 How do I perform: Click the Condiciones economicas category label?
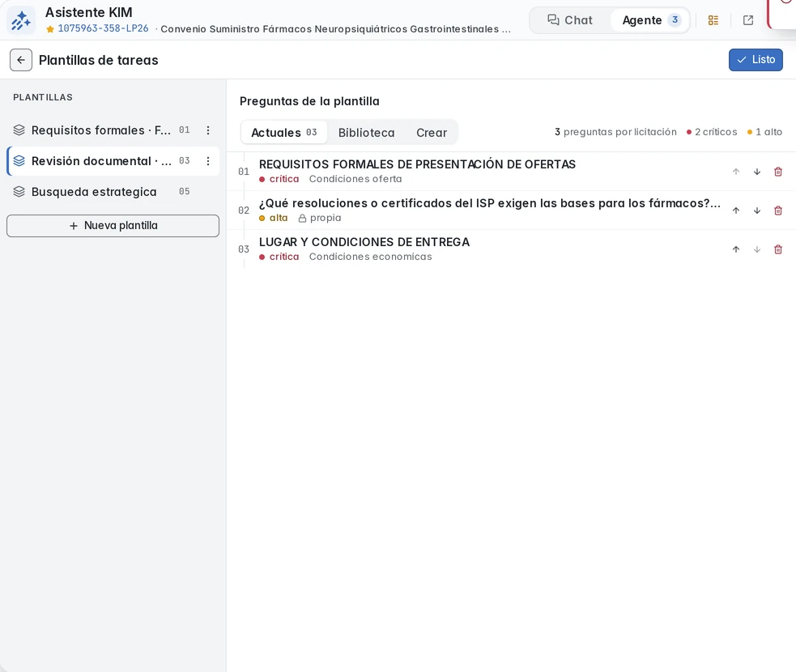370,257
